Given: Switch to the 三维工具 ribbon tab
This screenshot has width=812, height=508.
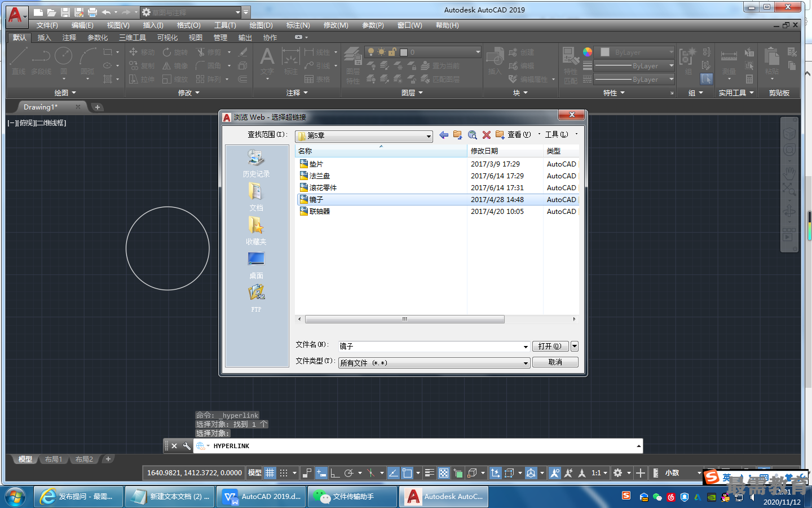Looking at the screenshot, I should click(x=133, y=38).
